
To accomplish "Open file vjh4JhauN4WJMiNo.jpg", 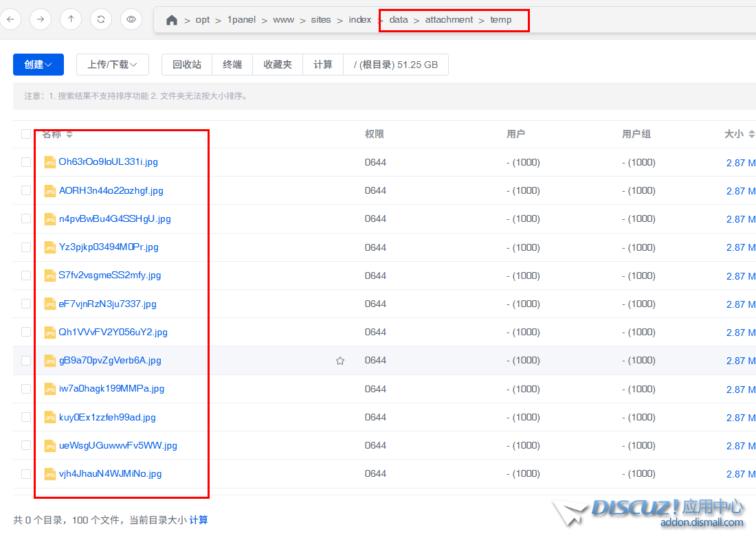I will pyautogui.click(x=111, y=474).
